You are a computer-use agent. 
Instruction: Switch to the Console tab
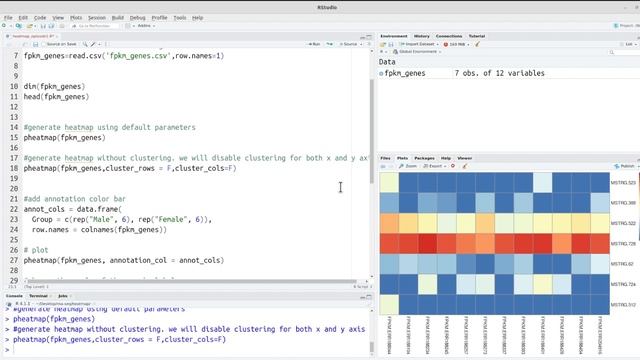click(x=14, y=296)
